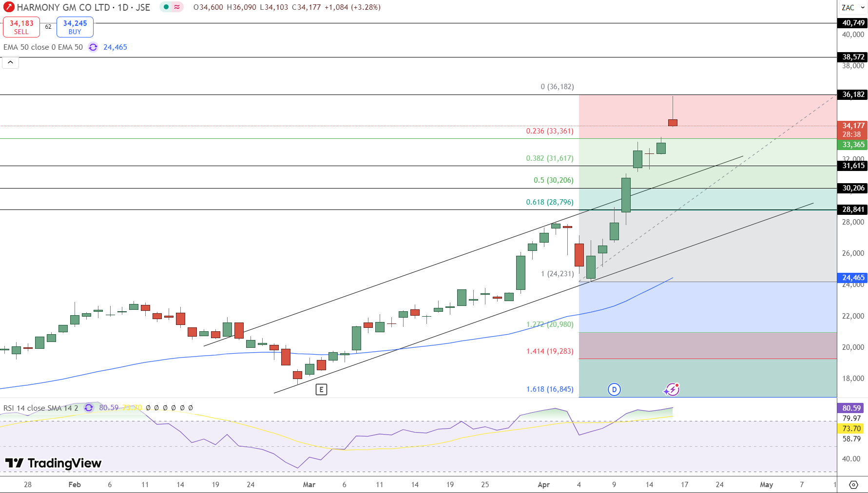Click the RSI indicator refresh icon
Viewport: 868px width, 493px height.
(89, 408)
